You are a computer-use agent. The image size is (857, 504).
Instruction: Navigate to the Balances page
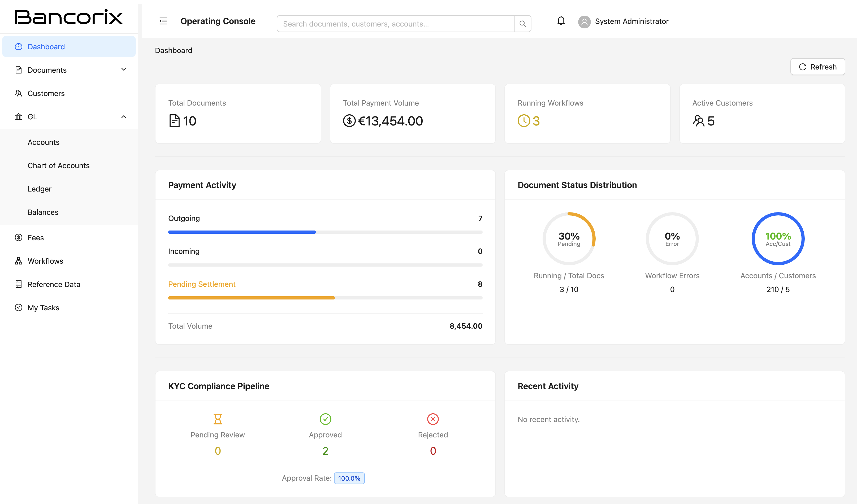tap(43, 212)
